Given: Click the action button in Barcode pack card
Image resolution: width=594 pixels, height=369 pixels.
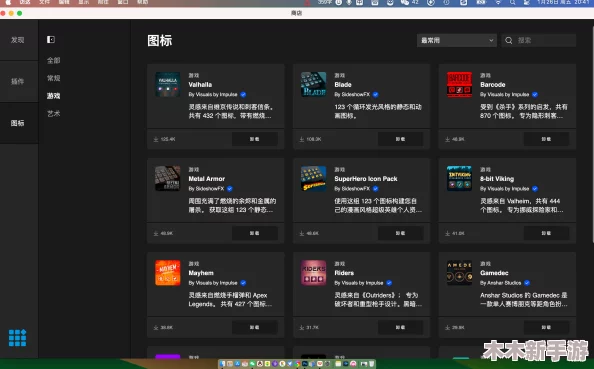Looking at the screenshot, I should coord(546,139).
